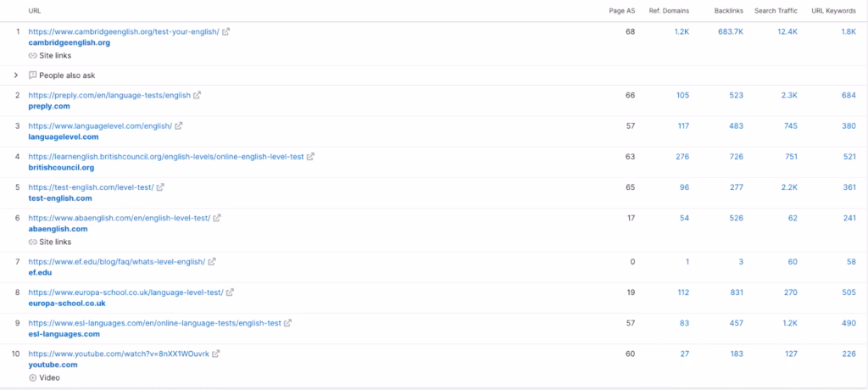Sort by Ref. Domains column header
This screenshot has width=868, height=390.
[x=669, y=11]
